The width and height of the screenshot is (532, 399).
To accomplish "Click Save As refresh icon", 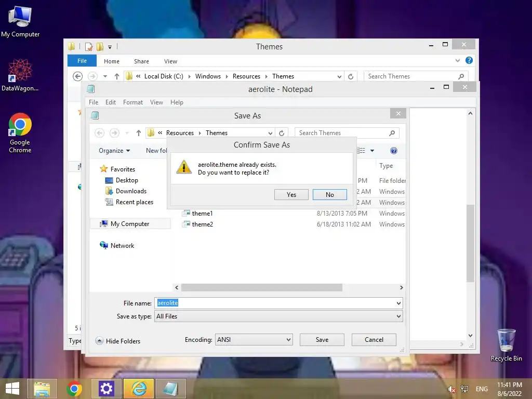I will click(282, 133).
